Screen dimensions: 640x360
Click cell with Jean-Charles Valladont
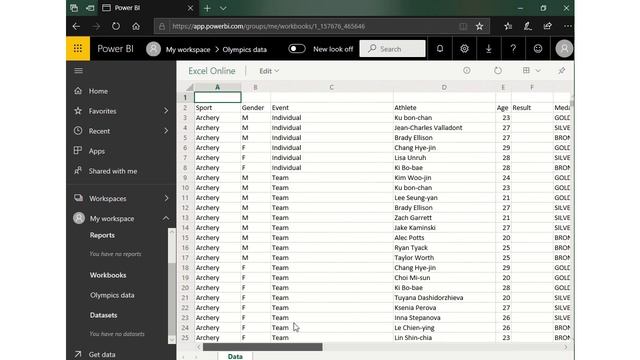(444, 127)
